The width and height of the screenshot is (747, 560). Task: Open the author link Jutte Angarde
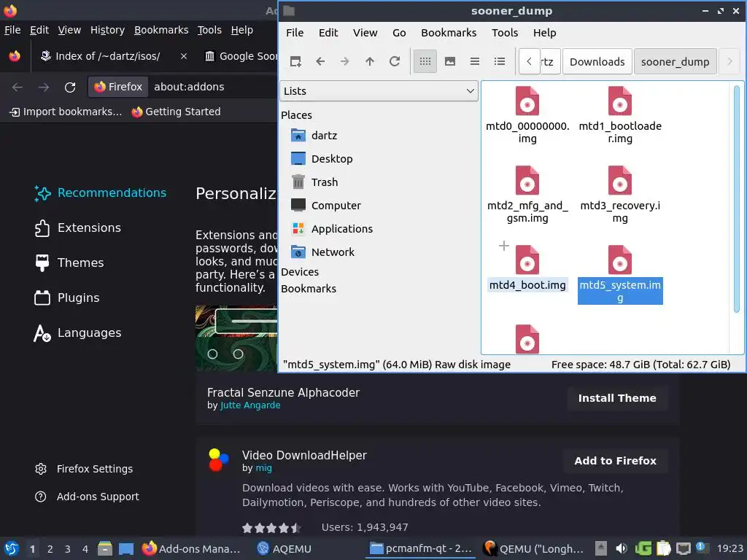click(250, 405)
